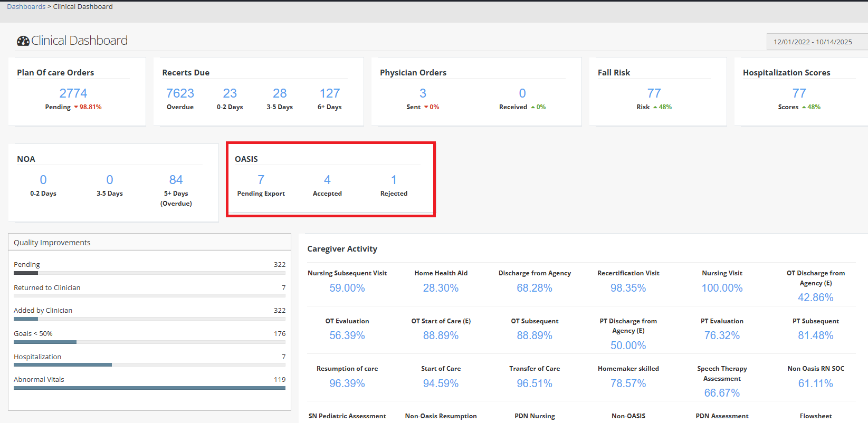Click red down arrow beside Pending 98.81%
This screenshot has width=868, height=423.
(x=76, y=107)
